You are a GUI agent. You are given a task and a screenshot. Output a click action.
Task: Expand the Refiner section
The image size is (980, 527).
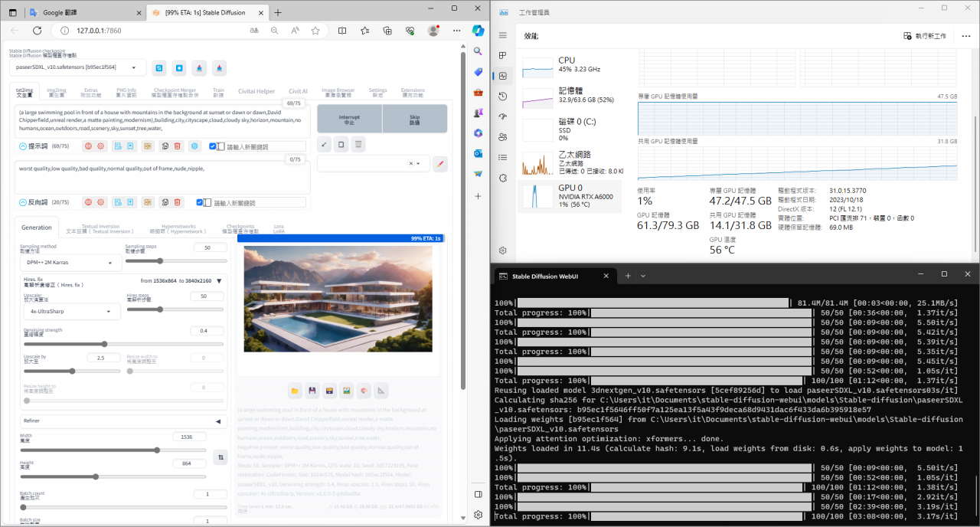pyautogui.click(x=217, y=421)
